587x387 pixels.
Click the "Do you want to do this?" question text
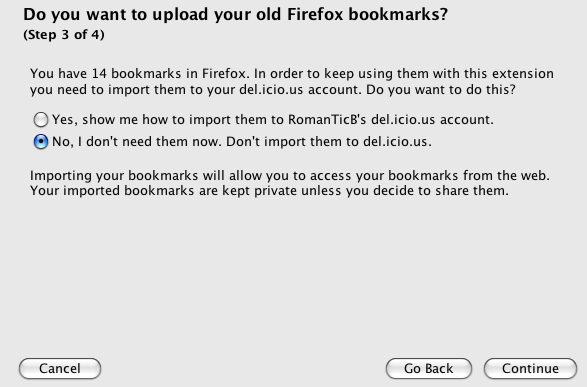point(441,90)
